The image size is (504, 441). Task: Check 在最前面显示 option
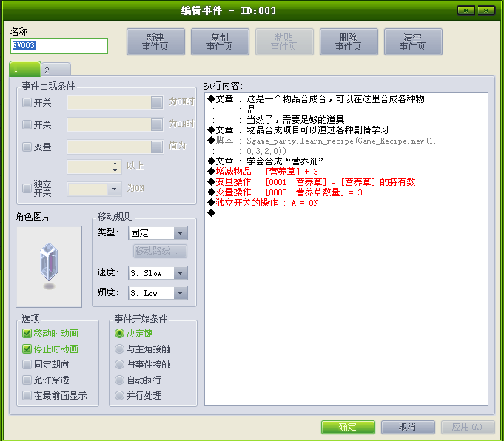click(x=27, y=395)
